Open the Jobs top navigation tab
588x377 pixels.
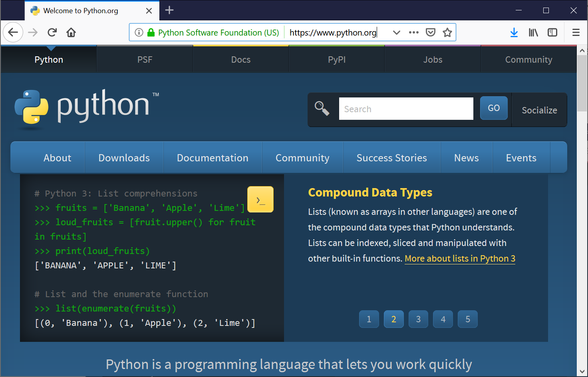(x=433, y=60)
